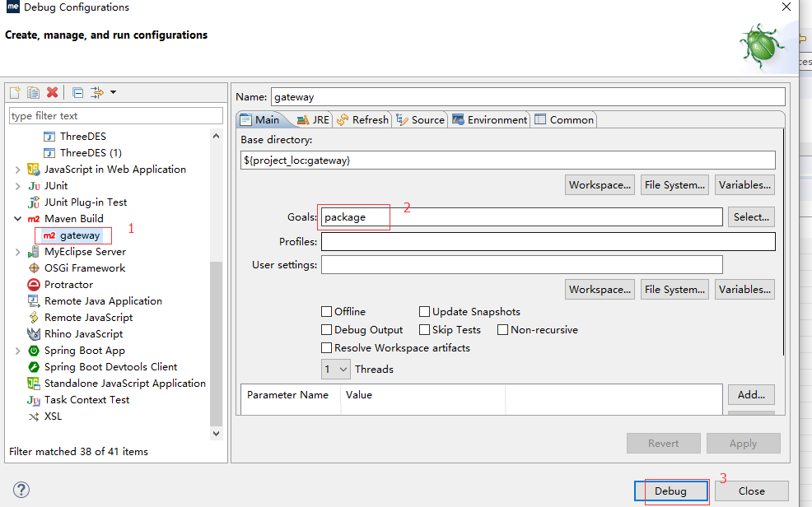Expand the Spring Boot App node
The height and width of the screenshot is (507, 812).
pos(17,351)
